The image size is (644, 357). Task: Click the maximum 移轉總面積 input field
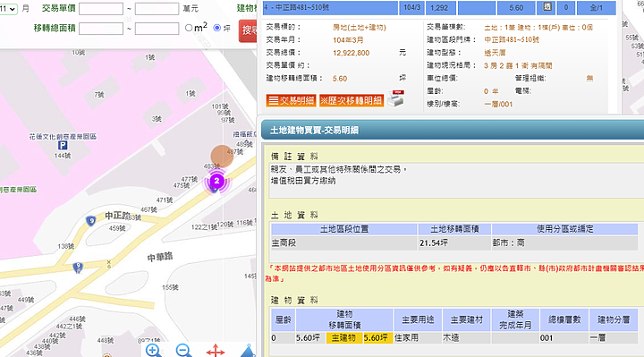point(157,29)
